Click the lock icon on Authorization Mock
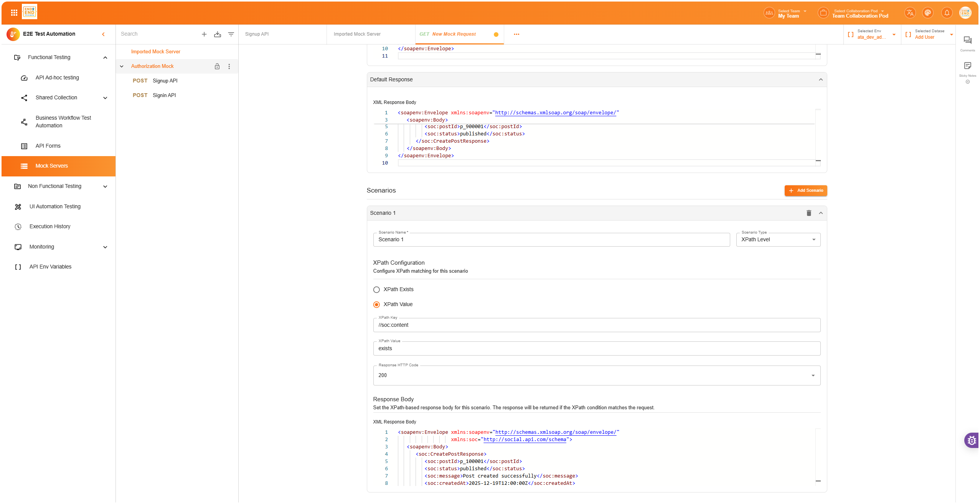 point(217,66)
